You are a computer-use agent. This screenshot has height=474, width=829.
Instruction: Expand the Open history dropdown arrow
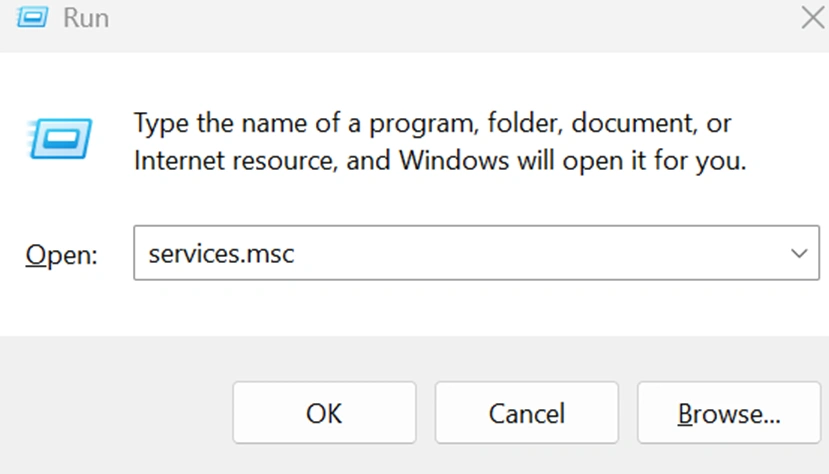798,254
